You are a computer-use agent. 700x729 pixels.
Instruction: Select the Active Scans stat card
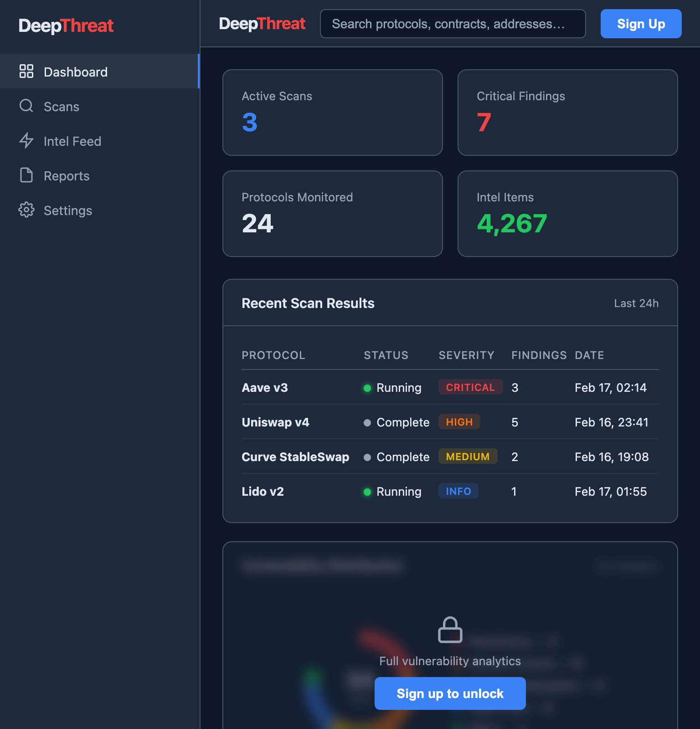(332, 113)
